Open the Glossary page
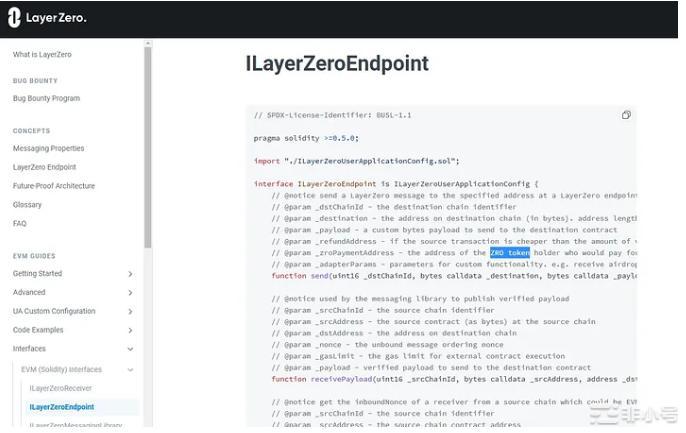Image resolution: width=686 pixels, height=433 pixels. coord(27,204)
